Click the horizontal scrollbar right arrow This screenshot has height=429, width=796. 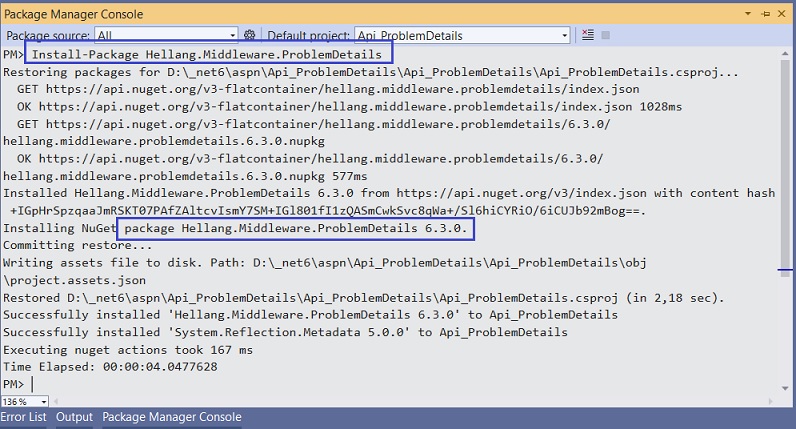(772, 402)
